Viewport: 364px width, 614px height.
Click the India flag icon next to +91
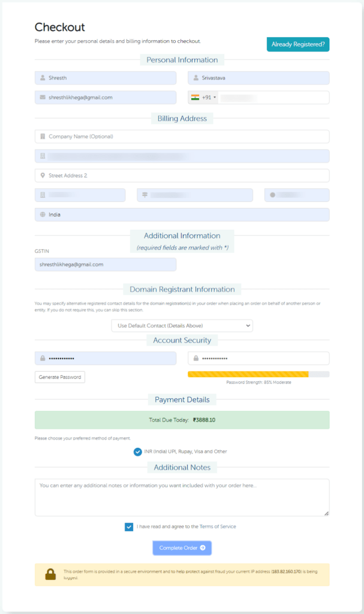[194, 97]
